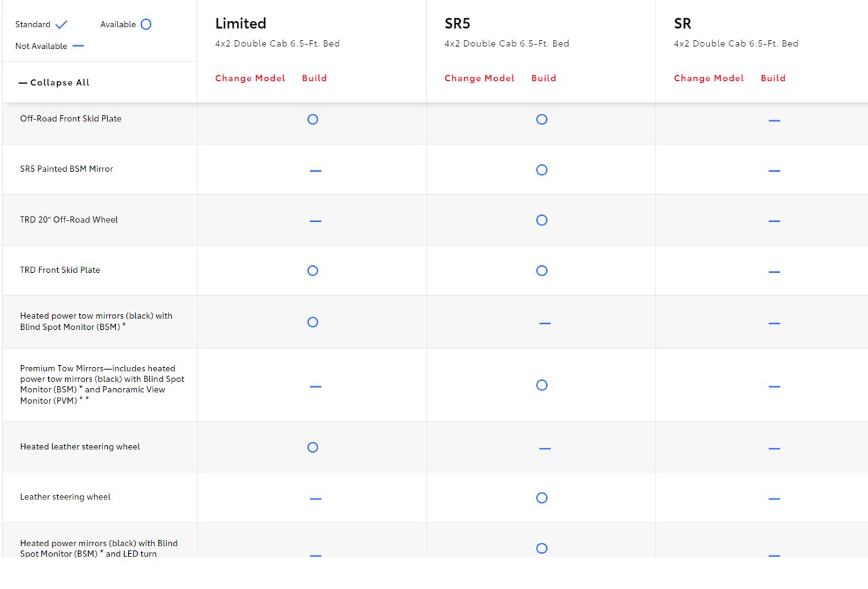Viewport: 868px width, 589px height.
Task: Click the SR dash for Heated power tow mirrors
Action: 774,324
